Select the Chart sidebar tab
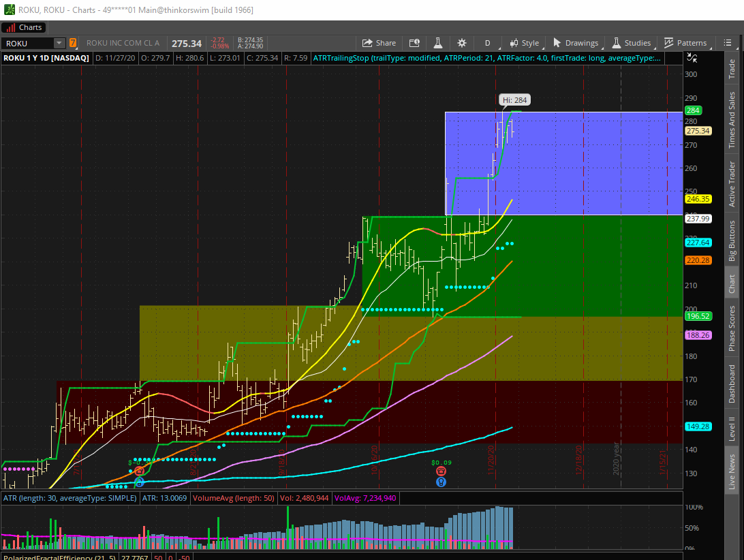Screen dimensions: 744x560 (732, 284)
